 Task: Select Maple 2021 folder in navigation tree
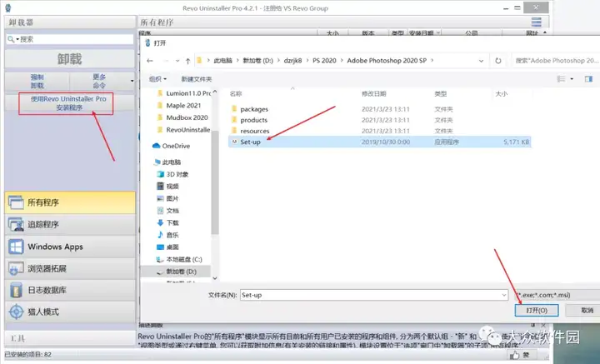[183, 106]
